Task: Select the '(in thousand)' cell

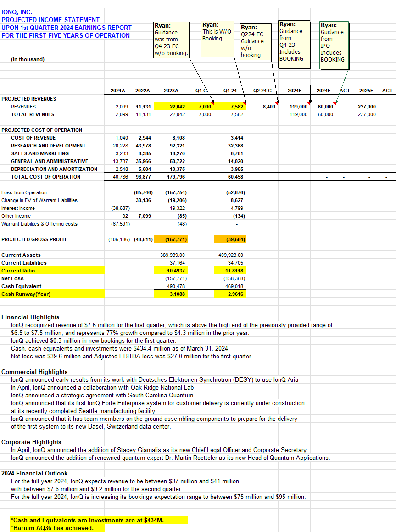Action: [28, 59]
